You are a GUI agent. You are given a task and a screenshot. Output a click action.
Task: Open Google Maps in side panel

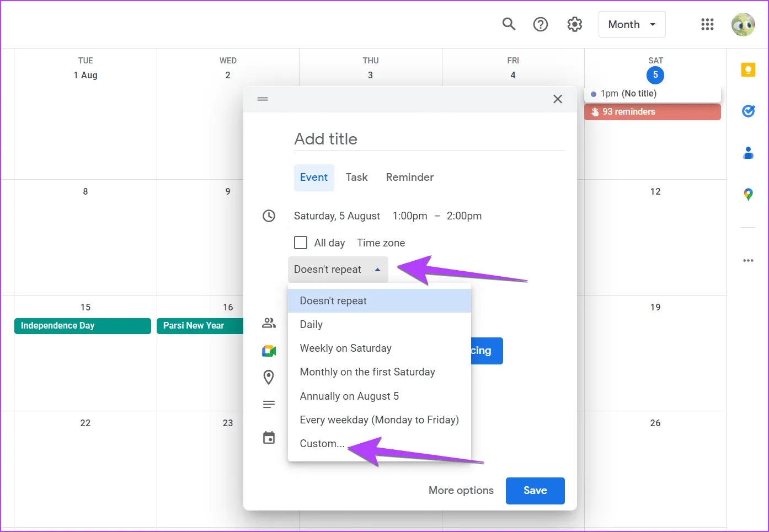pos(748,194)
